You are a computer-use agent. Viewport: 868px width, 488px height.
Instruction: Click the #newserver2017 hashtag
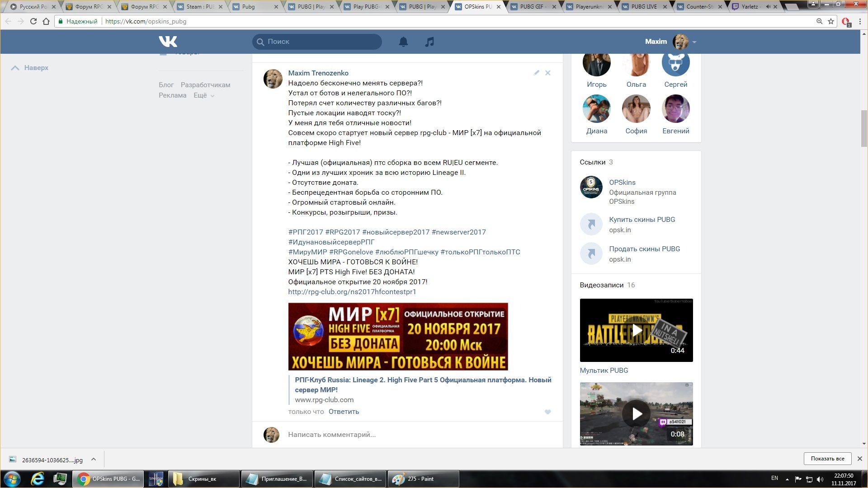click(458, 232)
